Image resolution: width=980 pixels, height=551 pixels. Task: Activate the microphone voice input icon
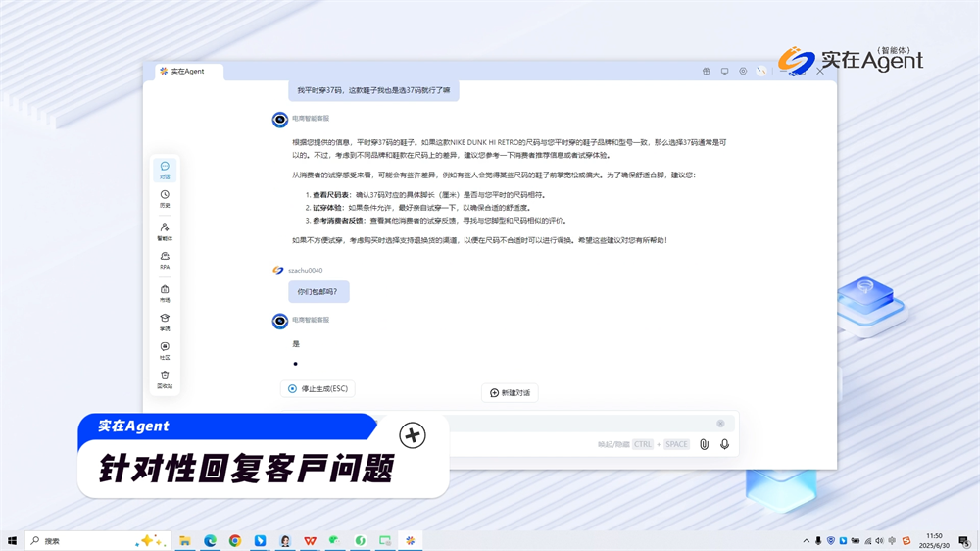(724, 444)
